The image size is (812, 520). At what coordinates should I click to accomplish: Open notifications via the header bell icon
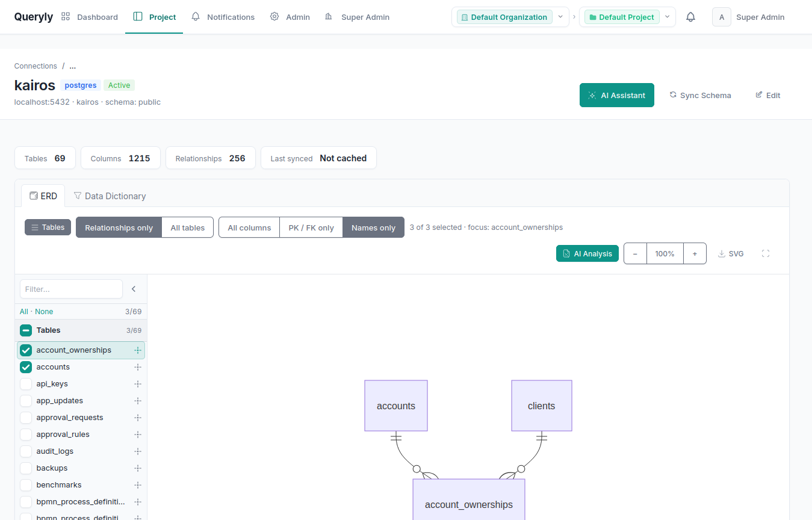[690, 17]
